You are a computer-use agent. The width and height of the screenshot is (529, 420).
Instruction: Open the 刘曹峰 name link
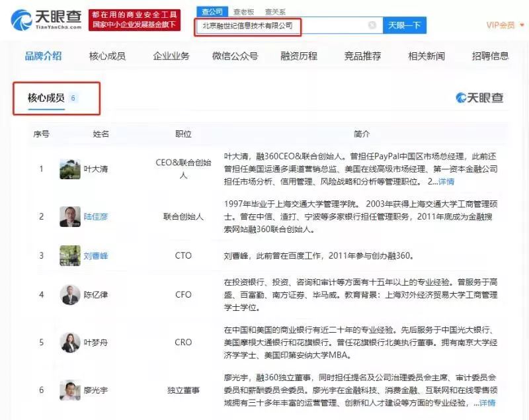(x=96, y=256)
